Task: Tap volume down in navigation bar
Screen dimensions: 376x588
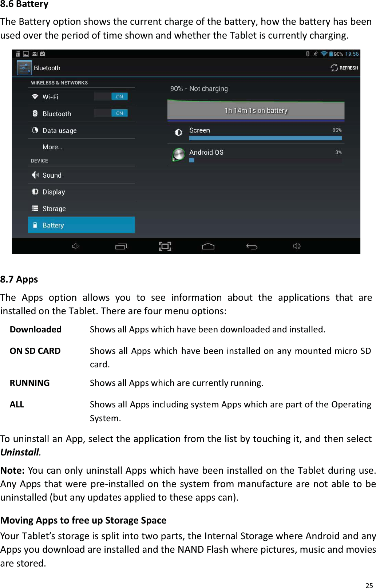Action: (75, 246)
